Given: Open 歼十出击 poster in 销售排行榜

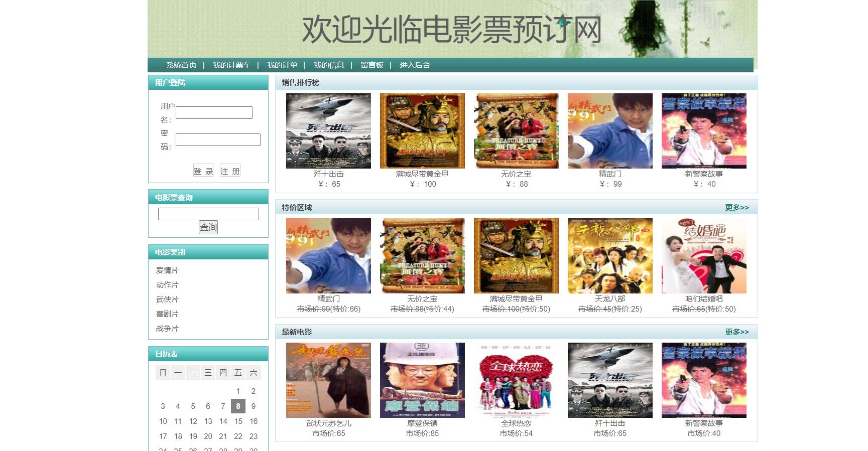Looking at the screenshot, I should tap(328, 131).
